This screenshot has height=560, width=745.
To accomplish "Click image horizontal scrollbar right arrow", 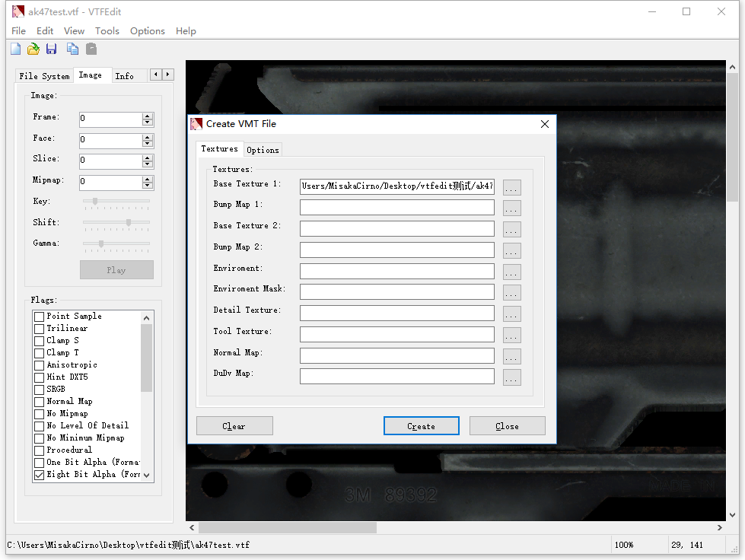I will 719,528.
